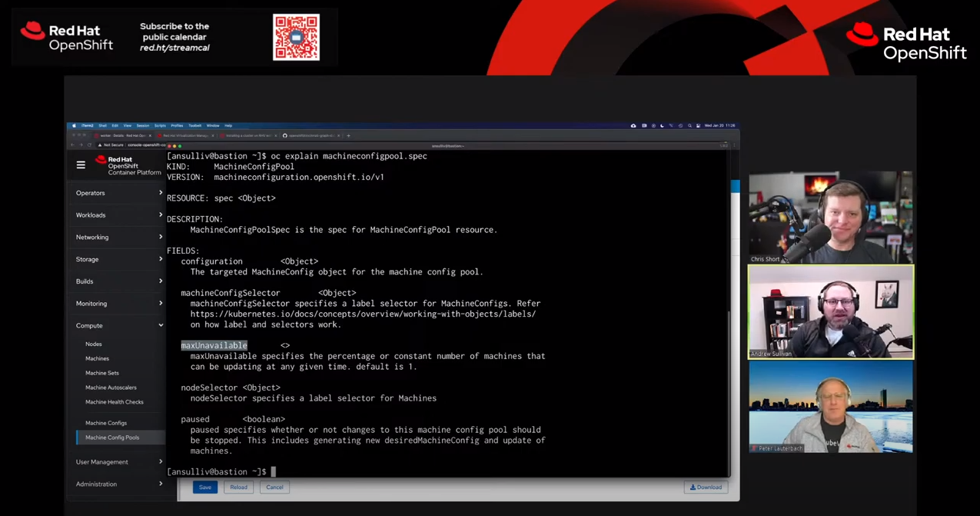The image size is (980, 516).
Task: Select Machine Configs in the sidebar
Action: [x=106, y=423]
